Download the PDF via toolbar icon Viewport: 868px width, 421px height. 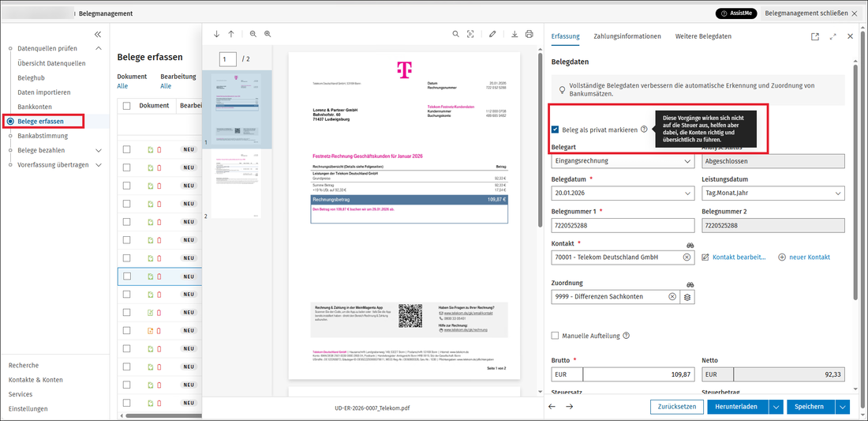(514, 34)
